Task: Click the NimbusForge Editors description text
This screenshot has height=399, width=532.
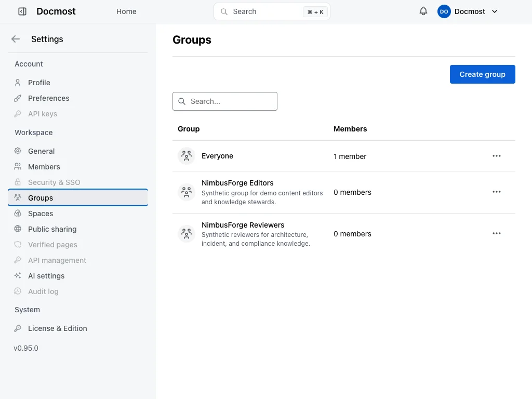Action: 262,197
